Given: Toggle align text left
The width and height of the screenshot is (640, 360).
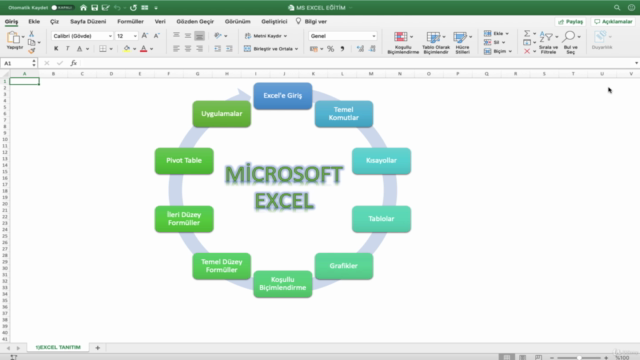Looking at the screenshot, I should (176, 49).
